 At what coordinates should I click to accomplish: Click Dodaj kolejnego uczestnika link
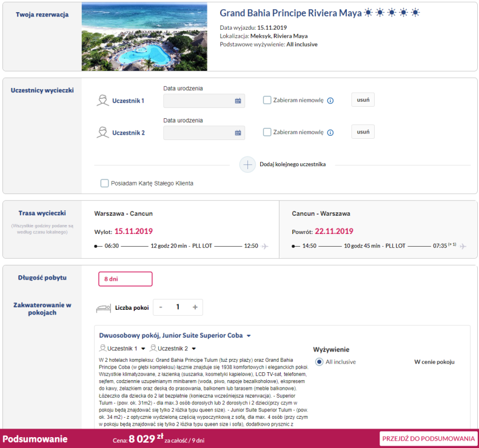coord(293,164)
